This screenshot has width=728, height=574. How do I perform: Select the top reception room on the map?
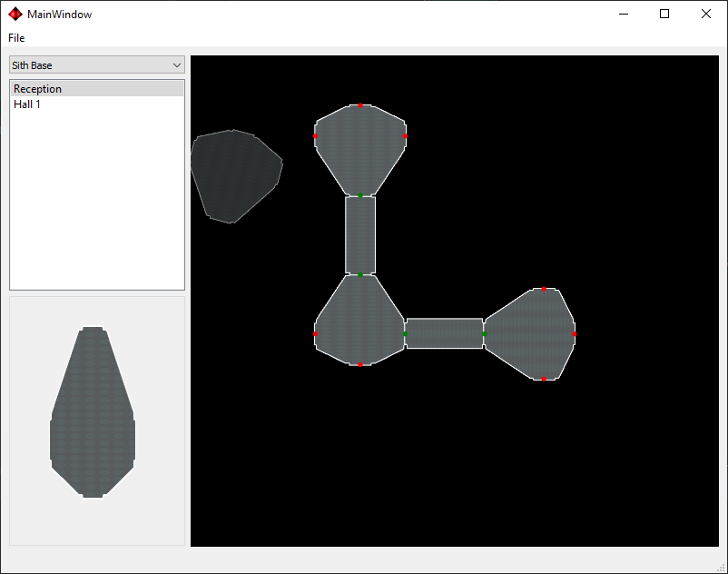(360, 150)
